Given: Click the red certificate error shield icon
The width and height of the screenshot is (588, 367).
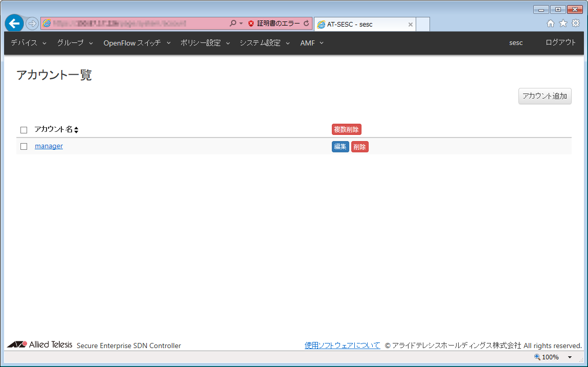Looking at the screenshot, I should click(251, 24).
